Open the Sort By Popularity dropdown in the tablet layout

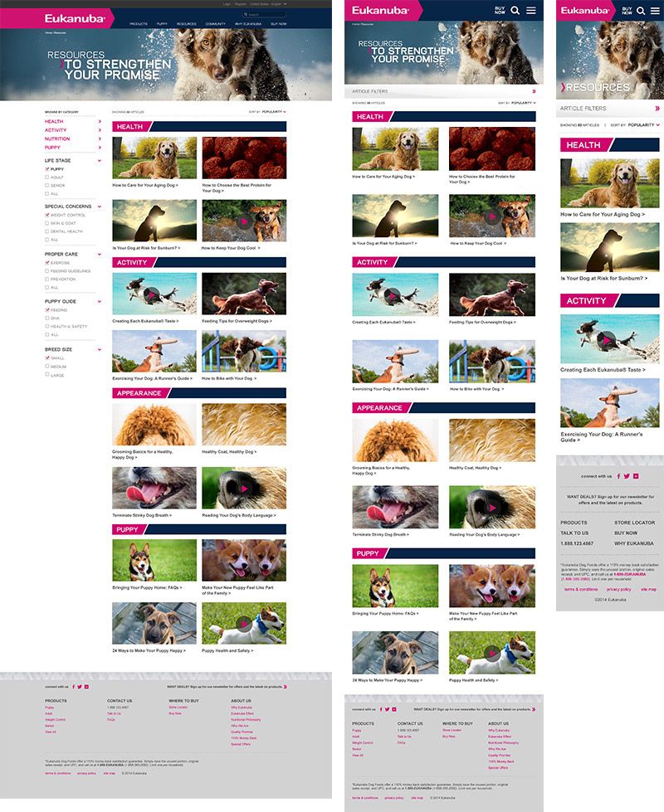point(524,103)
